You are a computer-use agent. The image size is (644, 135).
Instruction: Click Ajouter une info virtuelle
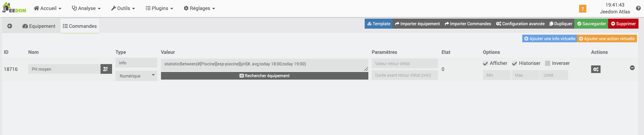tap(549, 39)
